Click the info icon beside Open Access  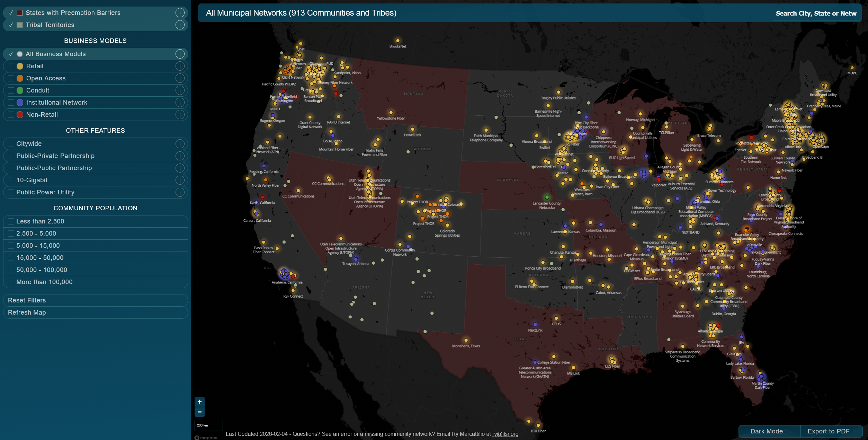pyautogui.click(x=180, y=78)
